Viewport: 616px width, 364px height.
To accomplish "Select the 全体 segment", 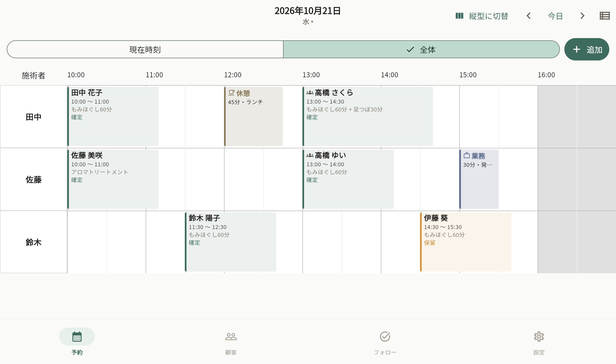I will 421,50.
